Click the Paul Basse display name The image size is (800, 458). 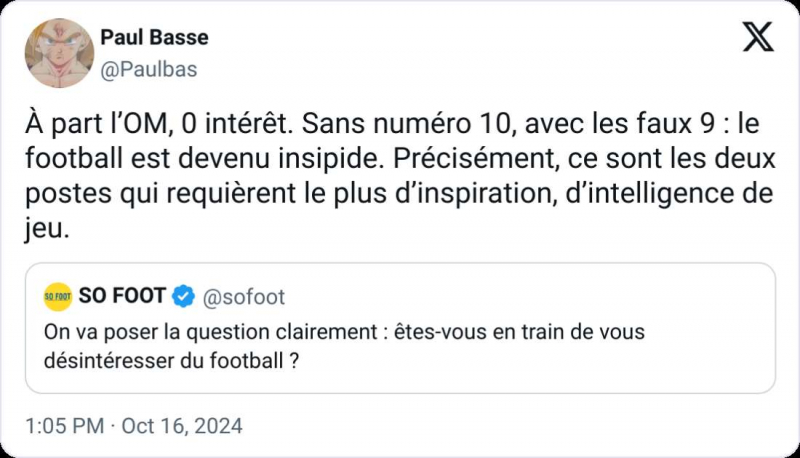[x=154, y=38]
